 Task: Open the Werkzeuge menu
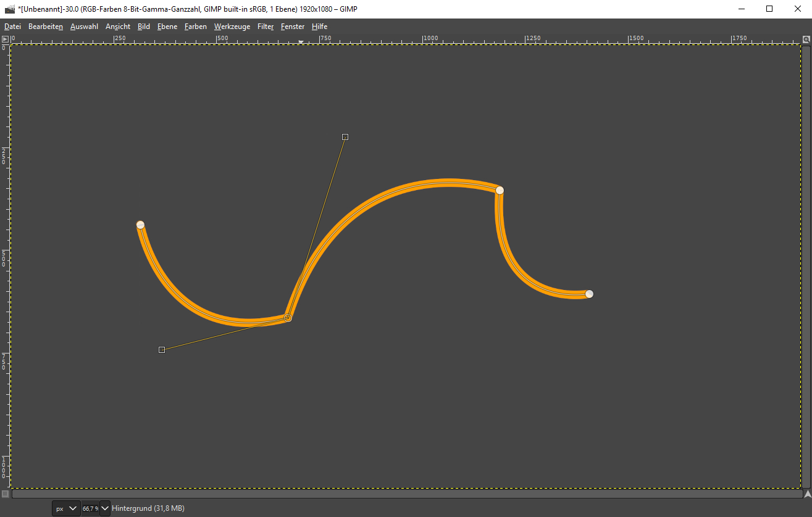232,27
